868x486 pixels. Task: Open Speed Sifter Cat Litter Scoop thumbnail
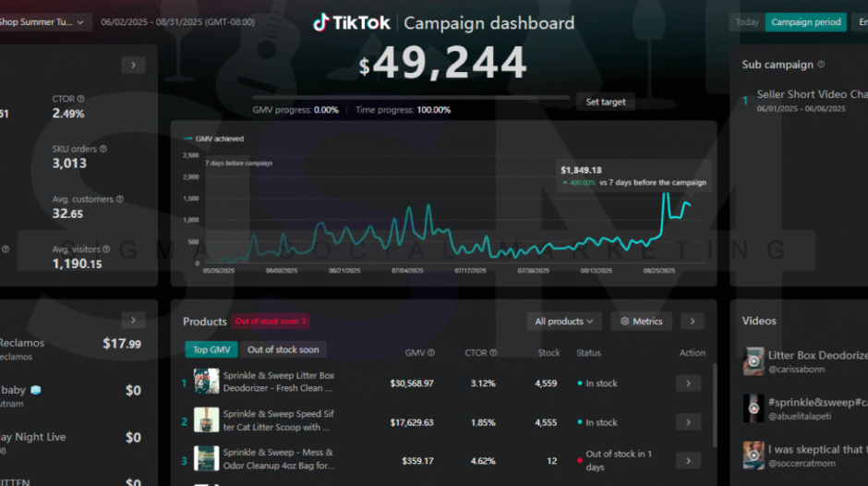pos(207,420)
